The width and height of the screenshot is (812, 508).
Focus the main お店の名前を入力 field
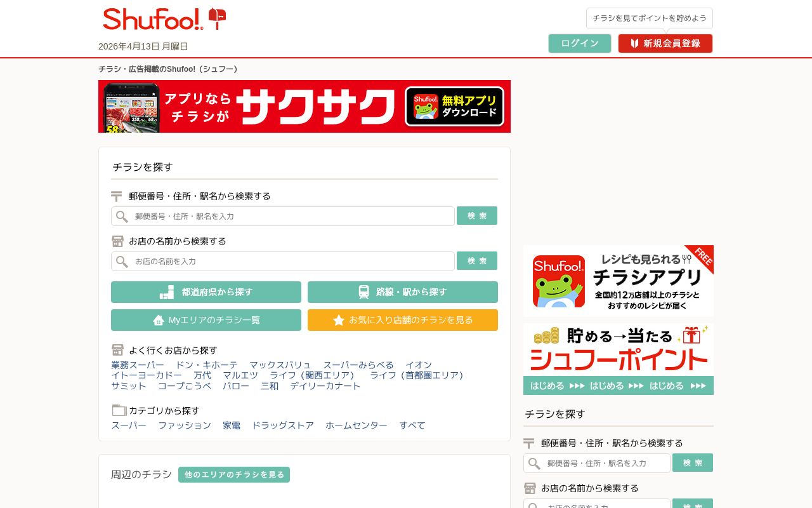(x=283, y=262)
